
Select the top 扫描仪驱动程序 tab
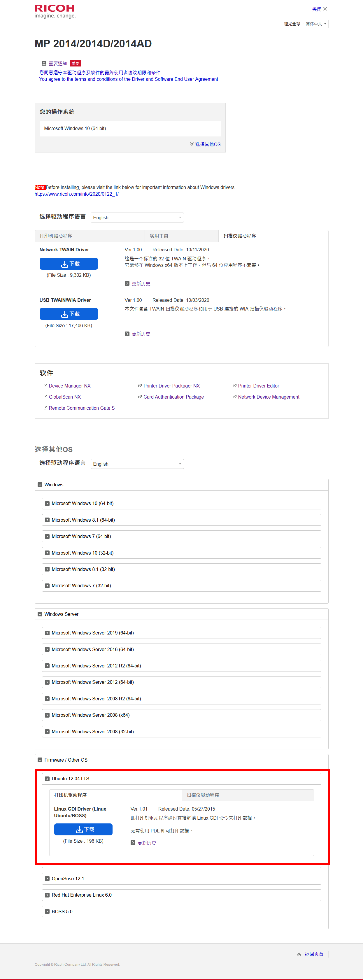pos(273,236)
